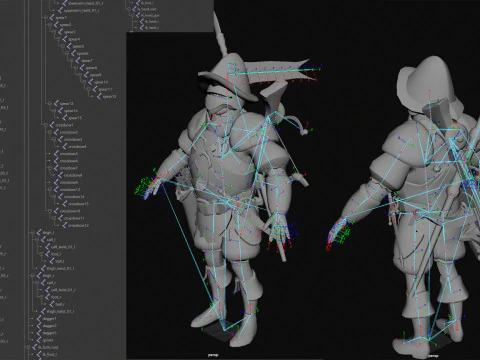Click the joint icon beside calf_twist_01_l
The height and width of the screenshot is (360, 480).
point(47,247)
